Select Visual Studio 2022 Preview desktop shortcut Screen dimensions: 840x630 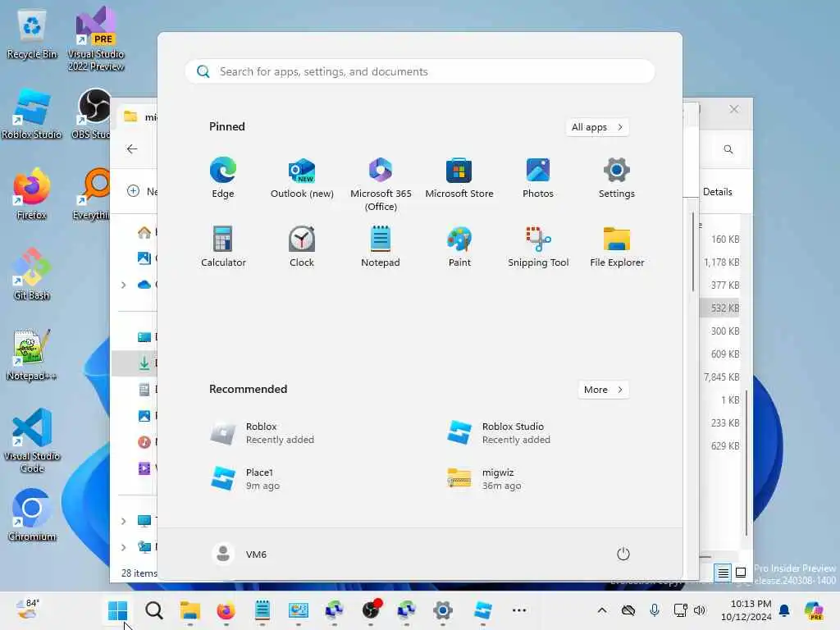tap(96, 39)
